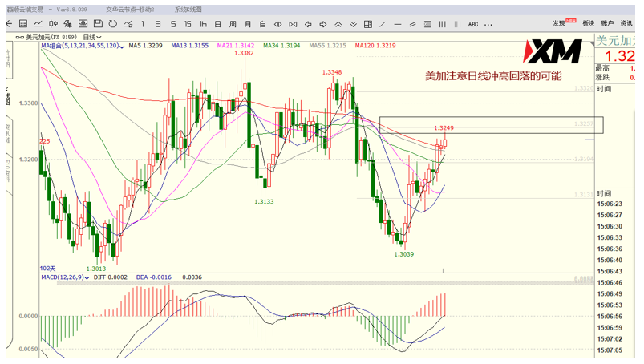Screen dimensions: 644x364
Task: Toggle the split panel layout icon
Action: 368,24
